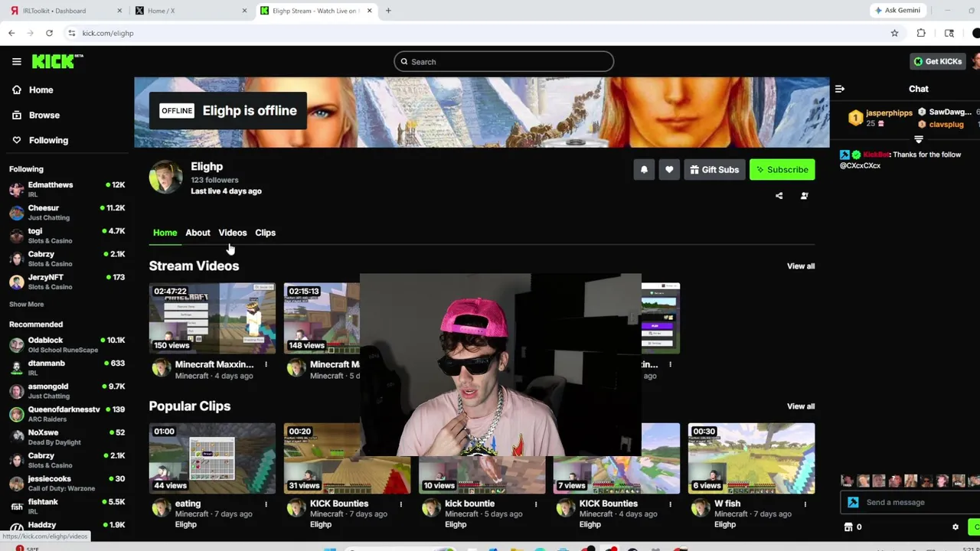Click the Gift Subs button

point(714,170)
